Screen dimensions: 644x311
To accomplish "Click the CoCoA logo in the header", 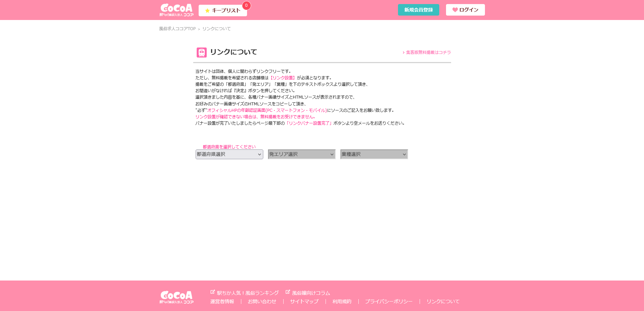I will (176, 10).
